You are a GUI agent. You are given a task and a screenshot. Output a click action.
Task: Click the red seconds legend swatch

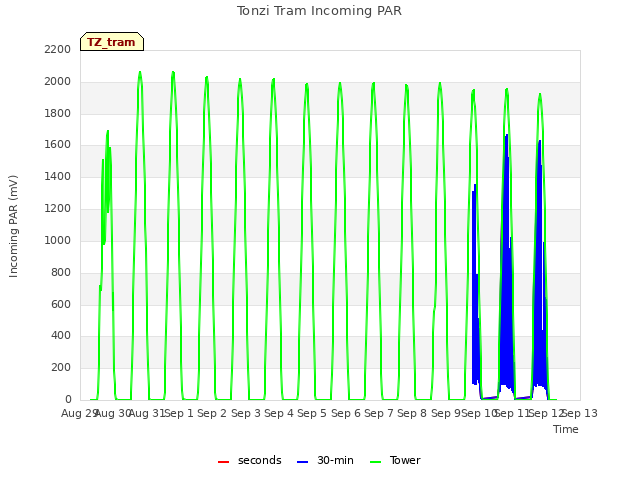click(x=223, y=462)
